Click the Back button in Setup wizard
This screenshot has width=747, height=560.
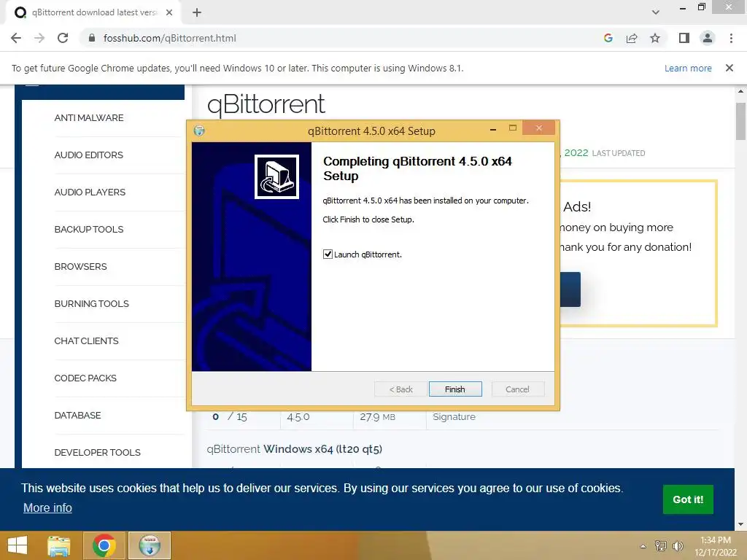[x=400, y=389]
